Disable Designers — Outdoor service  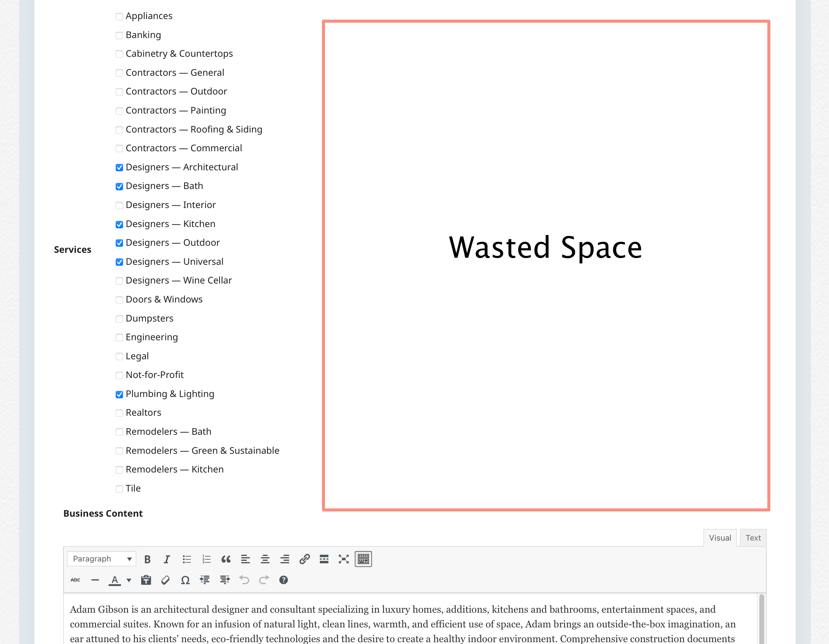pyautogui.click(x=119, y=243)
